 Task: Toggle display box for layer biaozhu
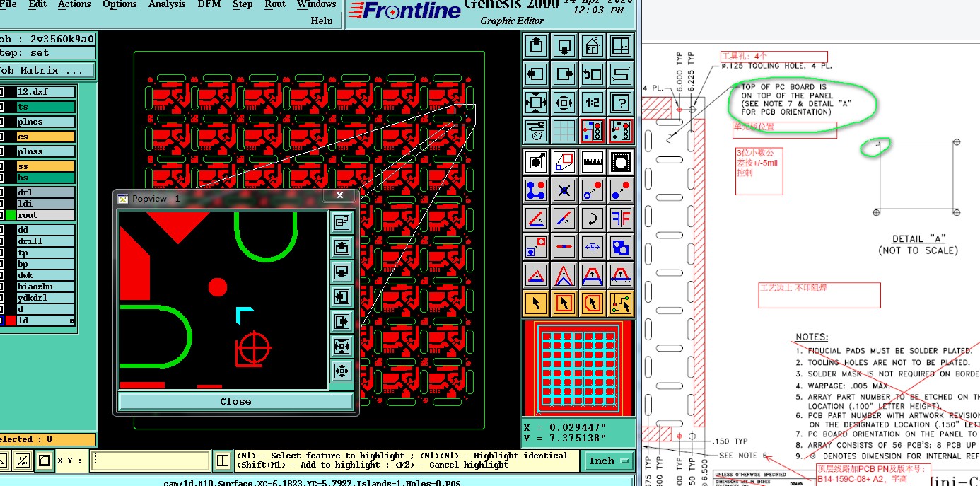point(2,287)
